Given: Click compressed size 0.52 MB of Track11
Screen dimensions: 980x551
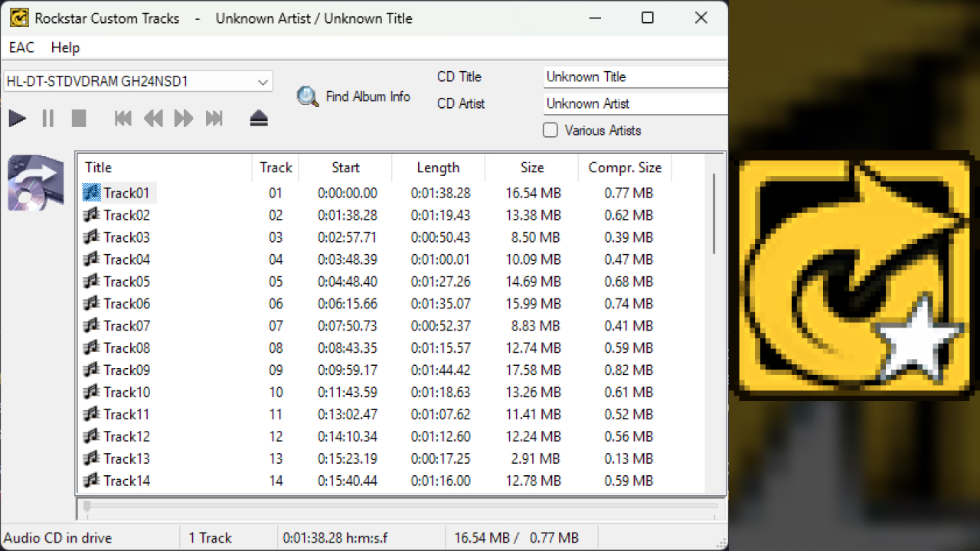Looking at the screenshot, I should 629,415.
